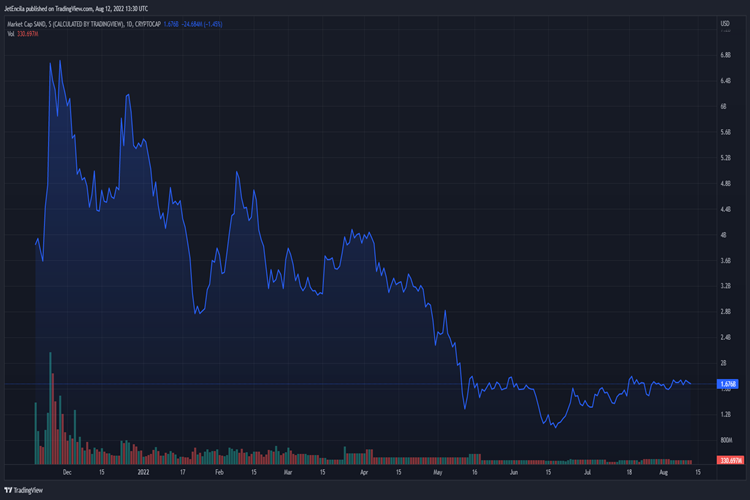
Task: Click the 2.8B price scale label
Action: (726, 312)
